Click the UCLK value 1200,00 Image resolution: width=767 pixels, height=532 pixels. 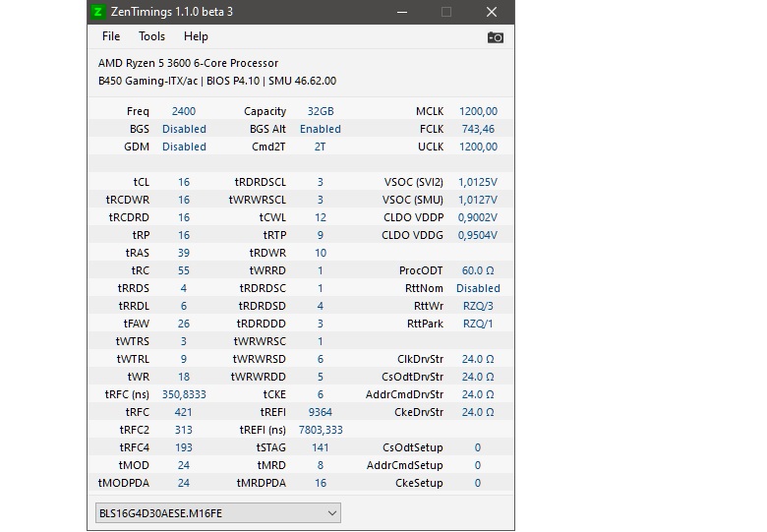478,147
